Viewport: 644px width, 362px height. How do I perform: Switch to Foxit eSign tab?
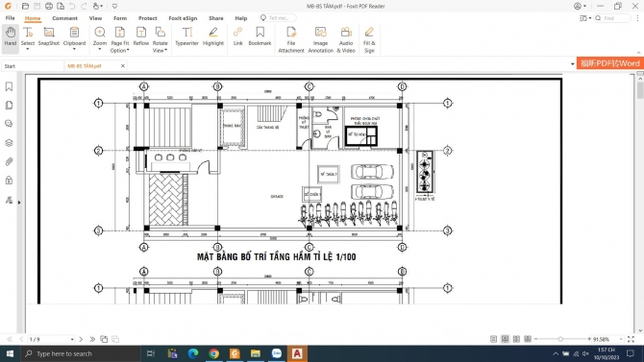[183, 18]
